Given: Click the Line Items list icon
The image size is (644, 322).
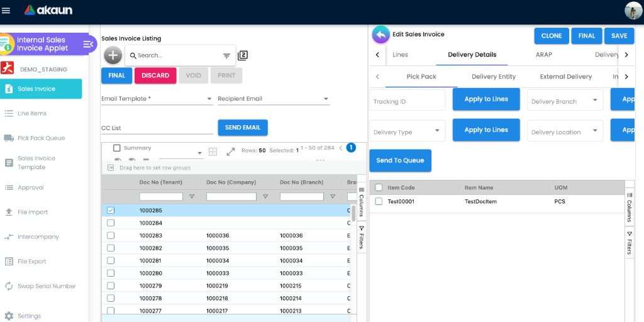Looking at the screenshot, I should [9, 114].
